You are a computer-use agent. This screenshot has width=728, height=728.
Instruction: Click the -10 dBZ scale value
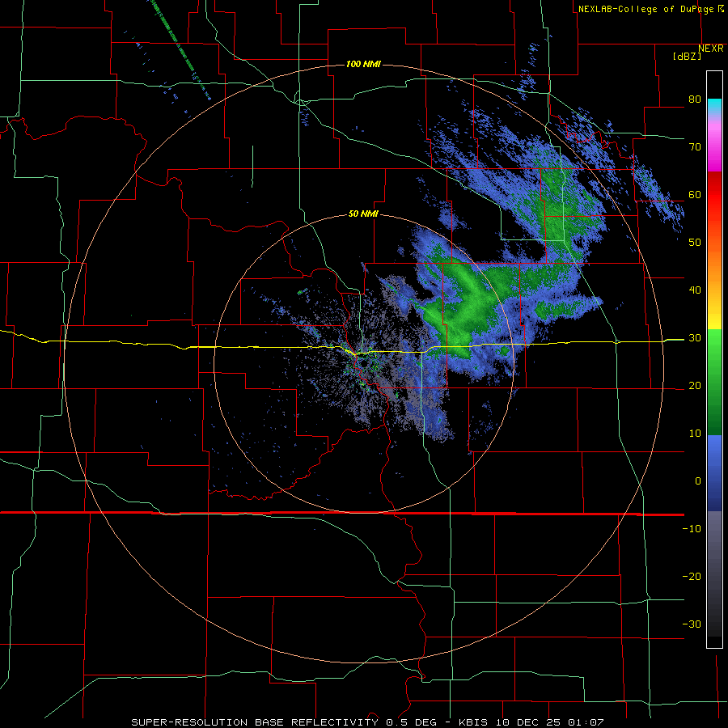pyautogui.click(x=692, y=529)
